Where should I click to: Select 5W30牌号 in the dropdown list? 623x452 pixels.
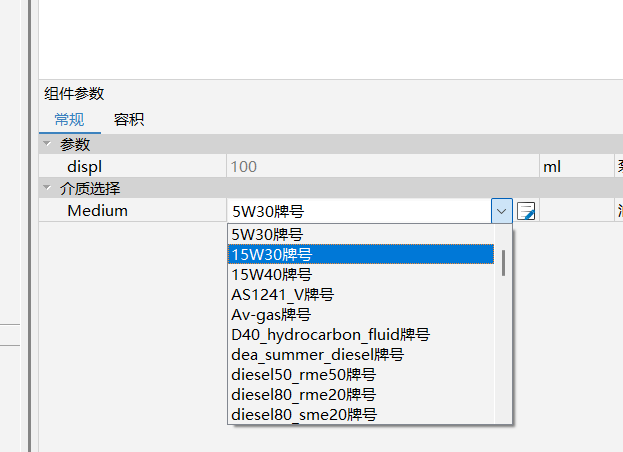point(361,234)
